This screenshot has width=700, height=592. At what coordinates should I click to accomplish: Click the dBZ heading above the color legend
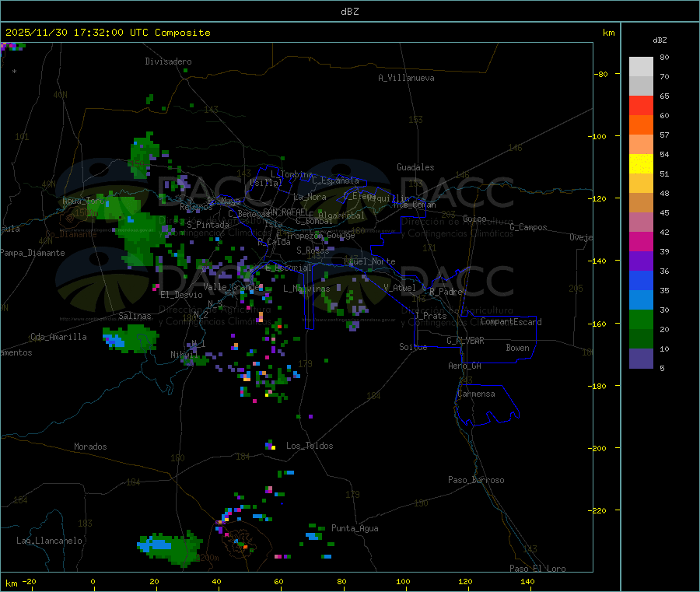pos(660,40)
